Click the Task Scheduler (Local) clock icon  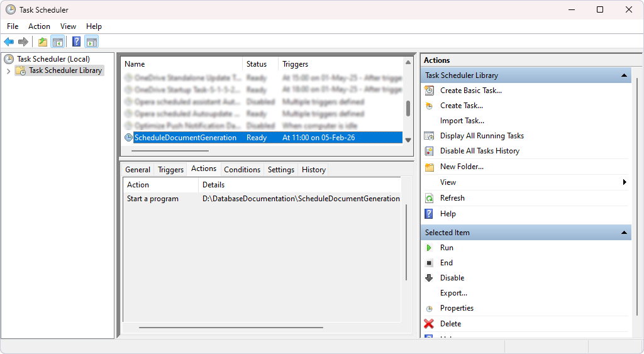click(x=9, y=59)
